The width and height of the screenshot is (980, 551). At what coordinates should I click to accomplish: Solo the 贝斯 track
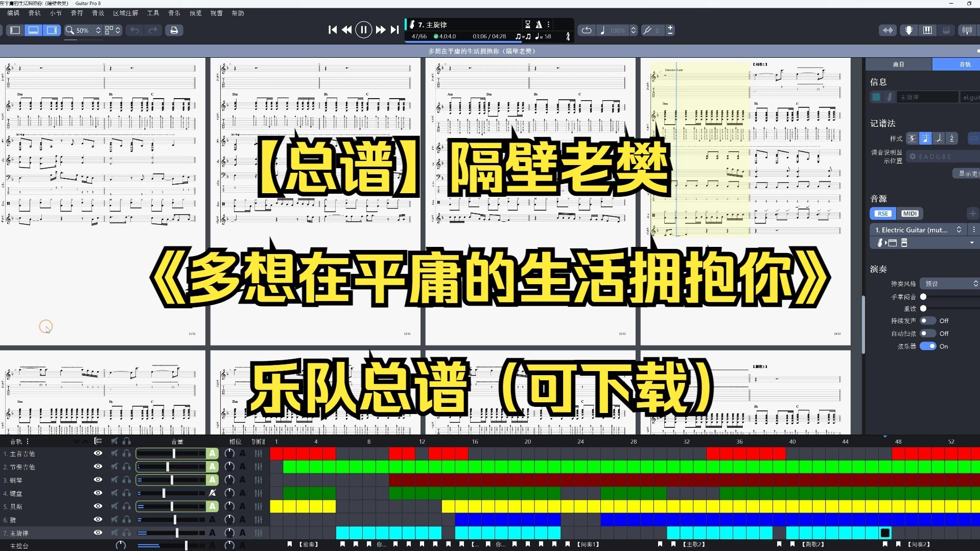tap(126, 507)
